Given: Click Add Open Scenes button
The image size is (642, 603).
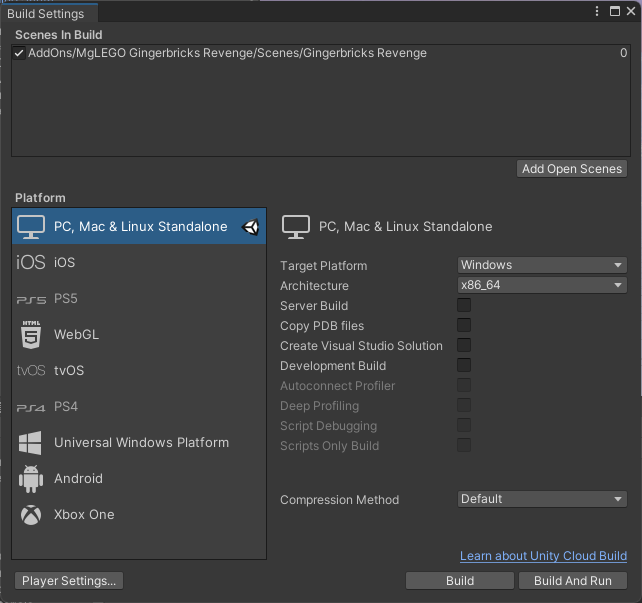Looking at the screenshot, I should 572,169.
